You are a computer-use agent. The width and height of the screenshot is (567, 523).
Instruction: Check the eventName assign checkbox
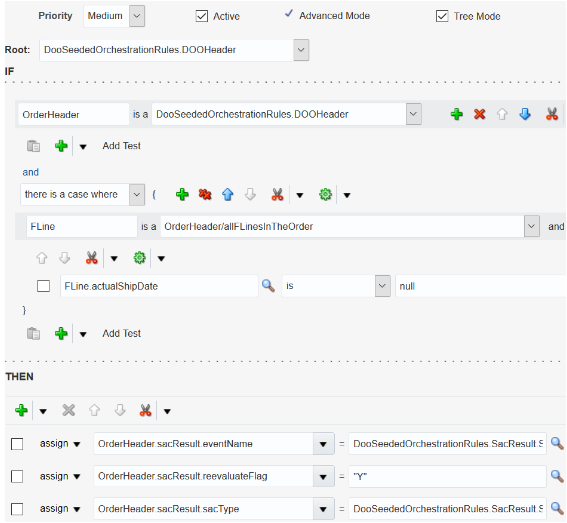17,444
